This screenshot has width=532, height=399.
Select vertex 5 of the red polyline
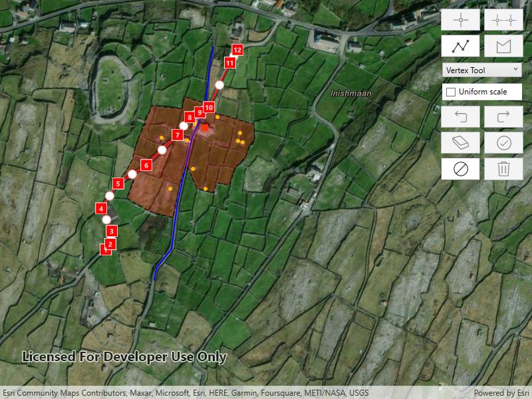click(x=118, y=184)
